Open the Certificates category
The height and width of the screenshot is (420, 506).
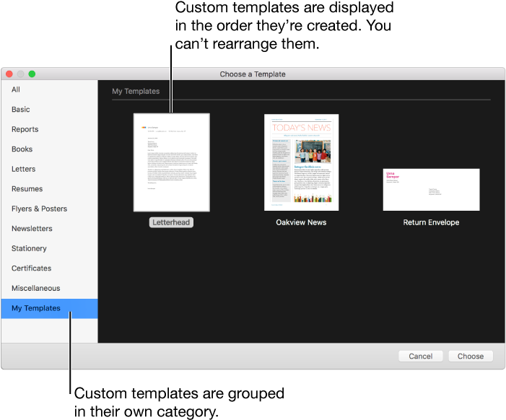point(32,268)
